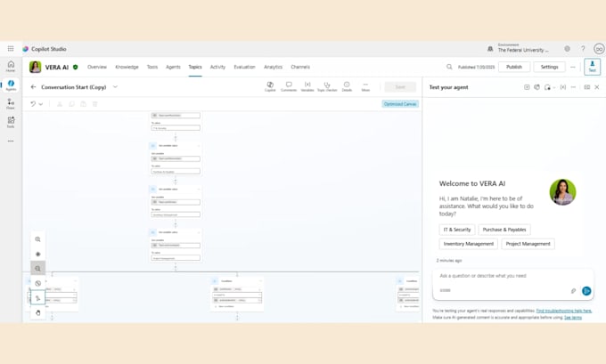Expand the undo history dropdown arrow
606x364 pixels.
(41, 104)
